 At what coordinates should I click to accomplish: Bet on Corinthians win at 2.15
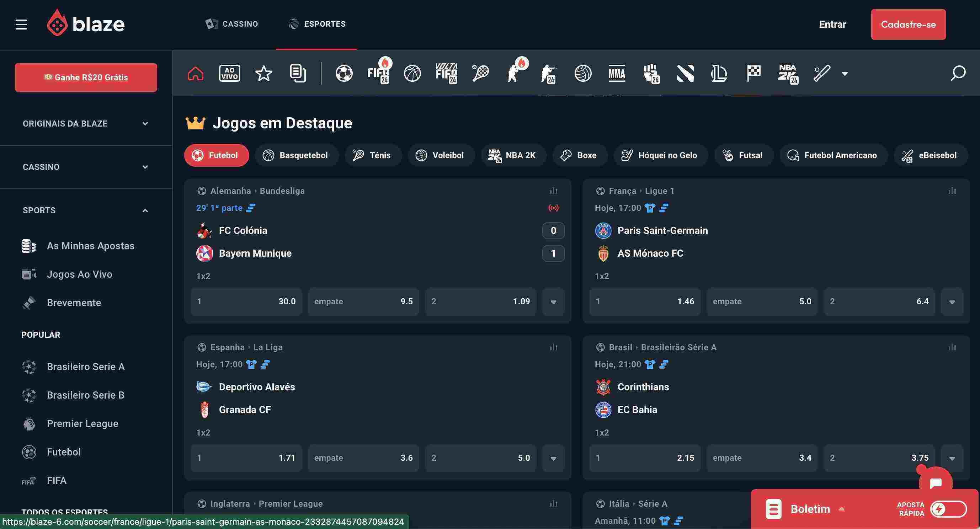click(645, 458)
